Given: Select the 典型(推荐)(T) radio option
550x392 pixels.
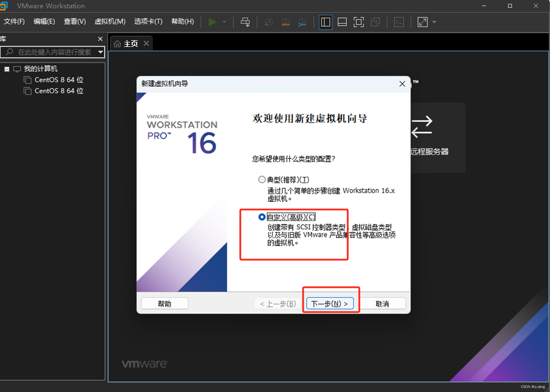Looking at the screenshot, I should coord(262,179).
